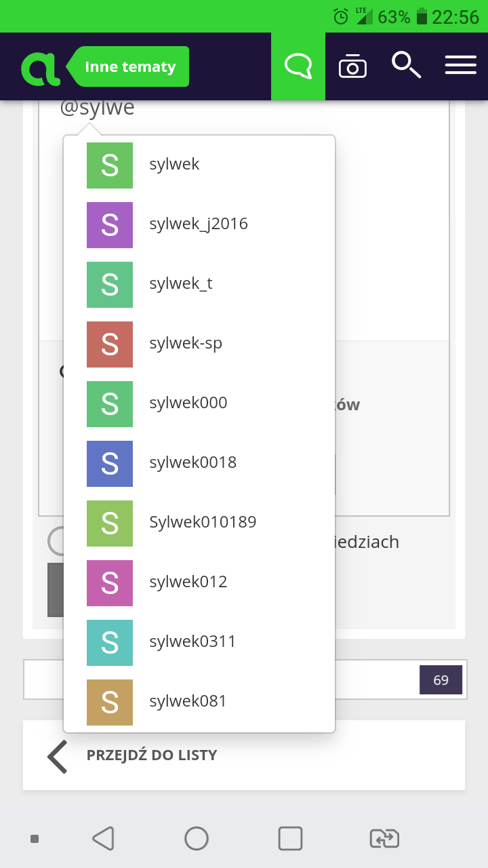Go back via Przejdź do listy
This screenshot has height=868, width=488.
tap(151, 755)
